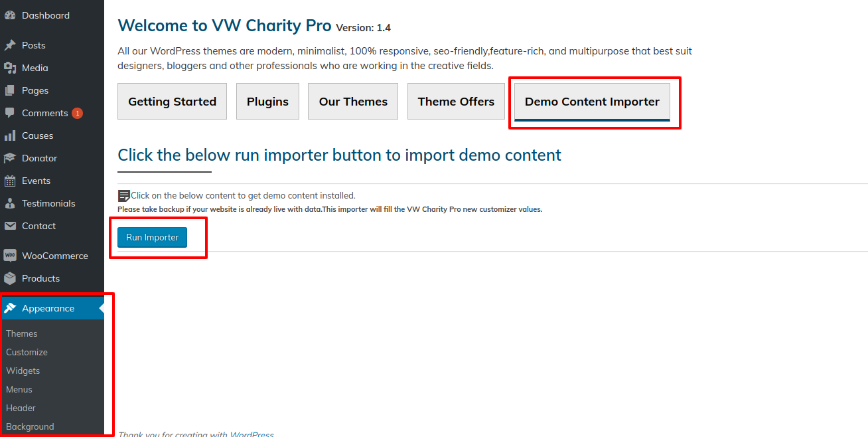Click the Contact envelope icon

pyautogui.click(x=10, y=226)
